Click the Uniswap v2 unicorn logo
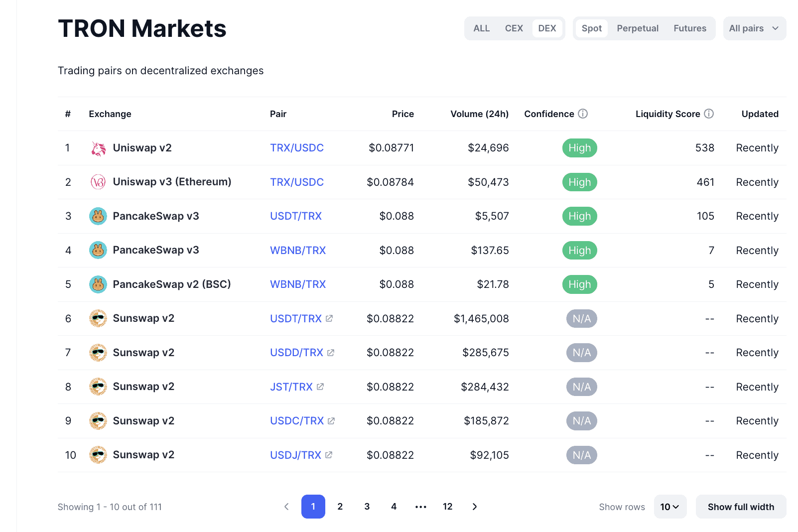Viewport: 798px width, 532px height. pyautogui.click(x=98, y=148)
